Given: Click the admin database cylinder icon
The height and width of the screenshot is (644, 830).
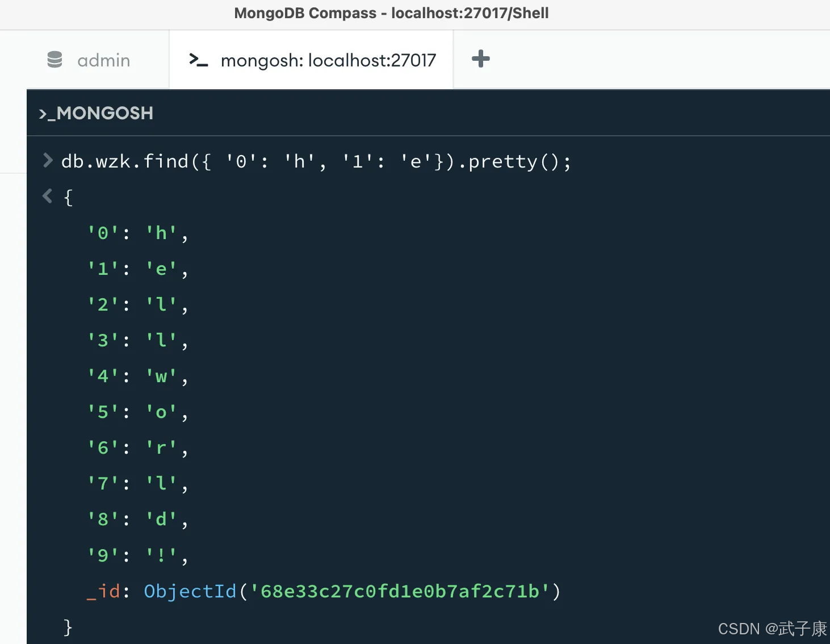Looking at the screenshot, I should coord(55,60).
